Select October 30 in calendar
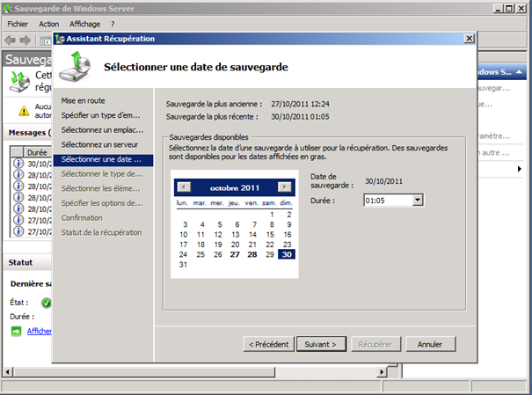532x395 pixels. click(x=287, y=254)
